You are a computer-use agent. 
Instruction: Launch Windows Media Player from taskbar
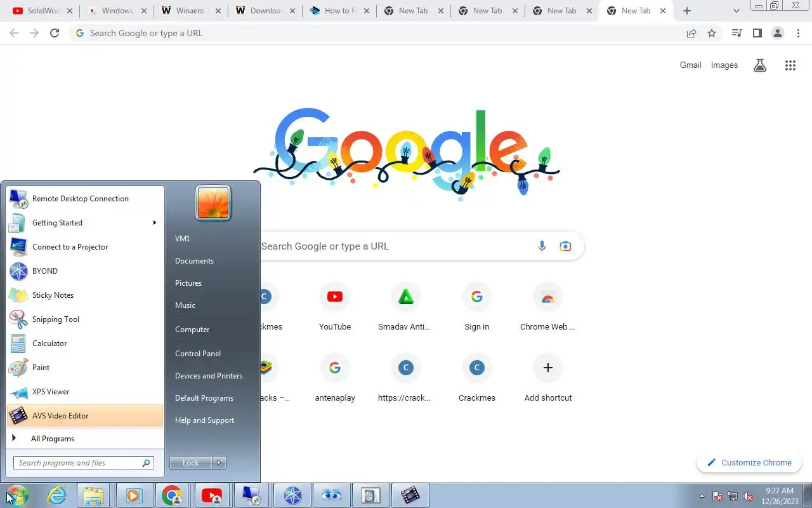pos(133,495)
